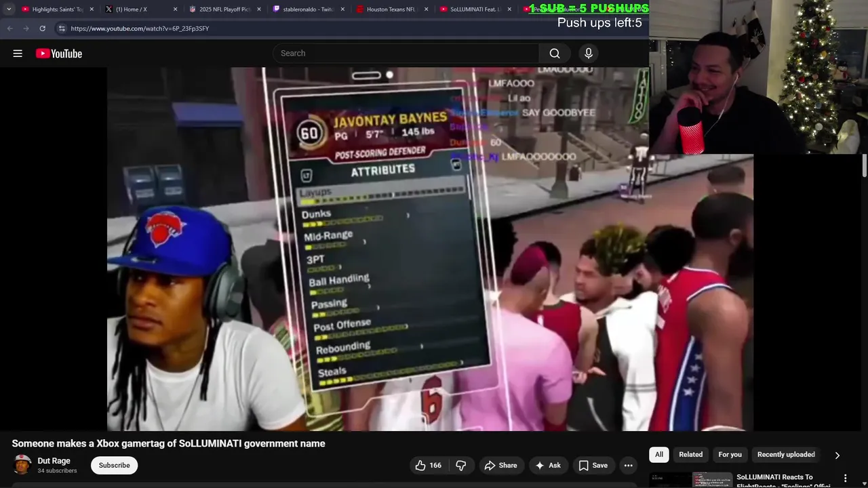Open the Dut Rage channel name link
The width and height of the screenshot is (868, 488).
point(54,461)
